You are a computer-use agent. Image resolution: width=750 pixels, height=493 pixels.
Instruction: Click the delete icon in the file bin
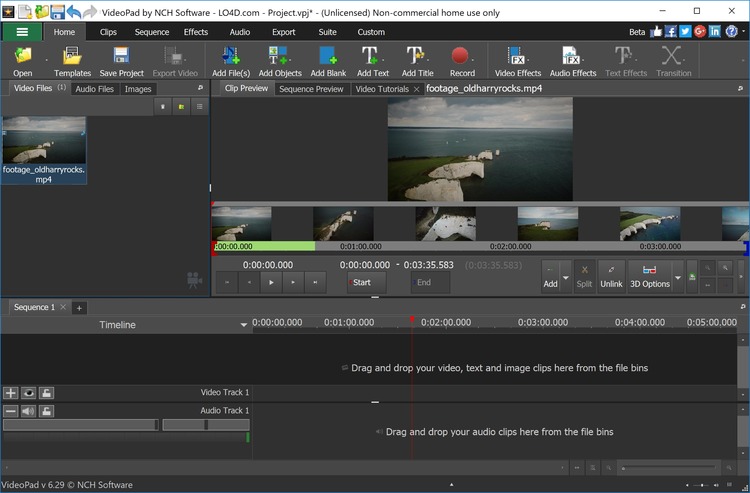click(163, 107)
